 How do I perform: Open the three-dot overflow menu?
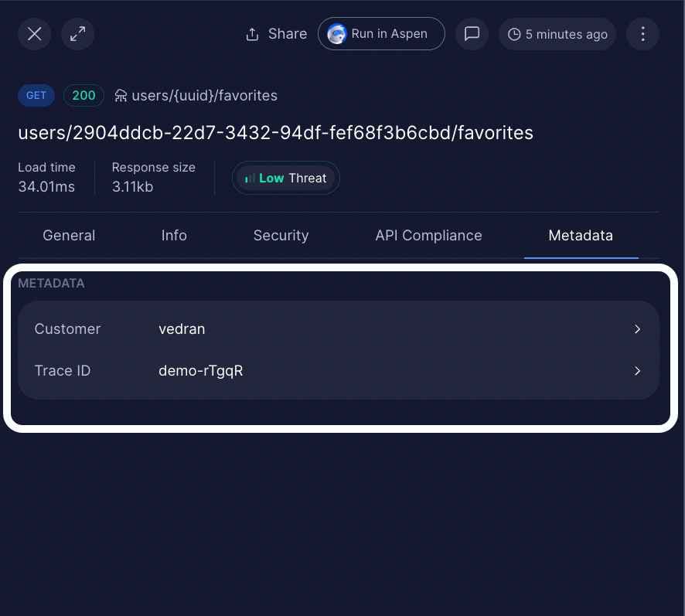642,33
